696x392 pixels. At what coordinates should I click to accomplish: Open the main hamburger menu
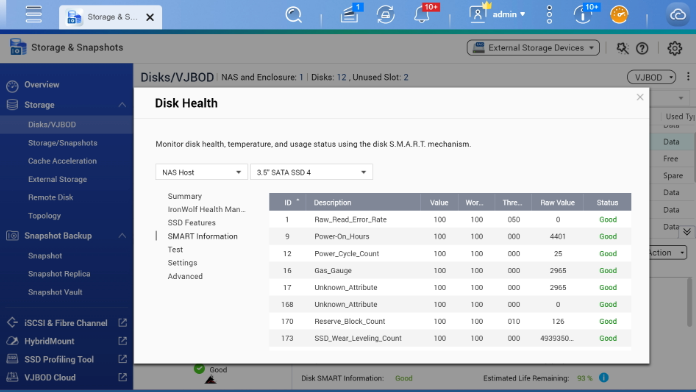click(34, 14)
